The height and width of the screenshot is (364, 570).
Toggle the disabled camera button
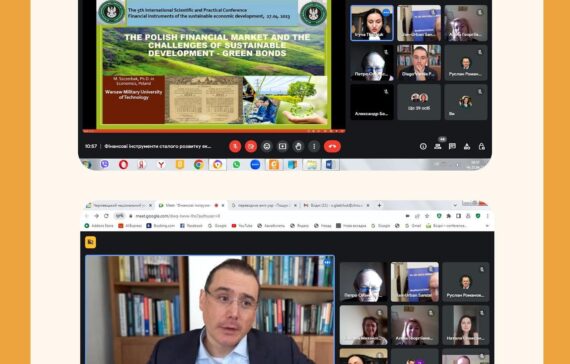[251, 146]
